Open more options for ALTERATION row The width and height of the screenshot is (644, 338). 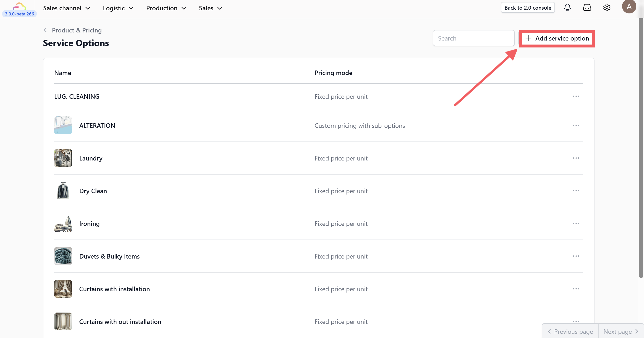576,125
